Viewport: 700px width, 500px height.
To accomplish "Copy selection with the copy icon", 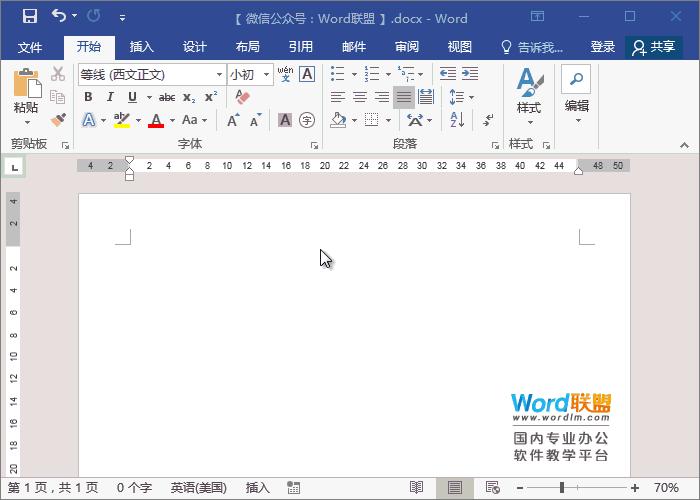I will click(58, 96).
